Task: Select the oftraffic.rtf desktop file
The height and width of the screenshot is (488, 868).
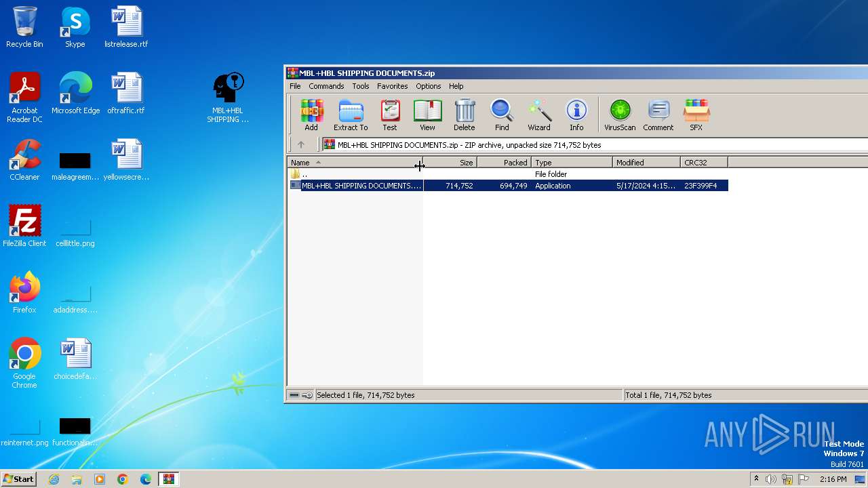Action: tap(126, 94)
